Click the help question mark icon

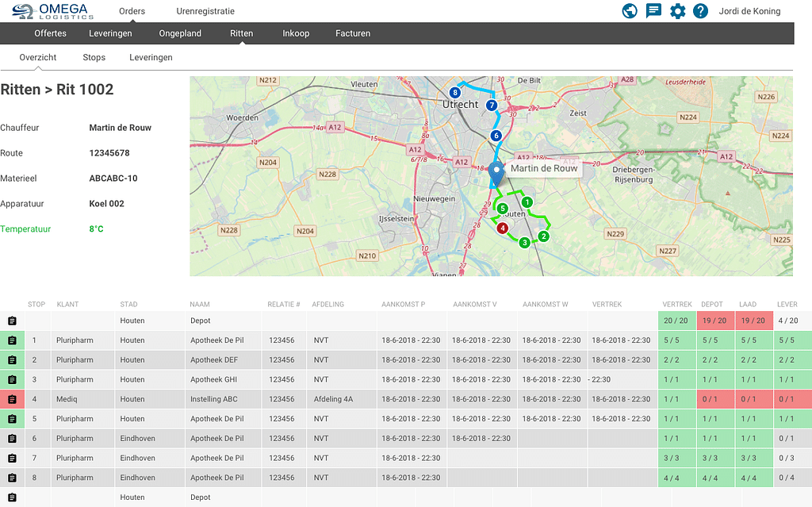[700, 11]
